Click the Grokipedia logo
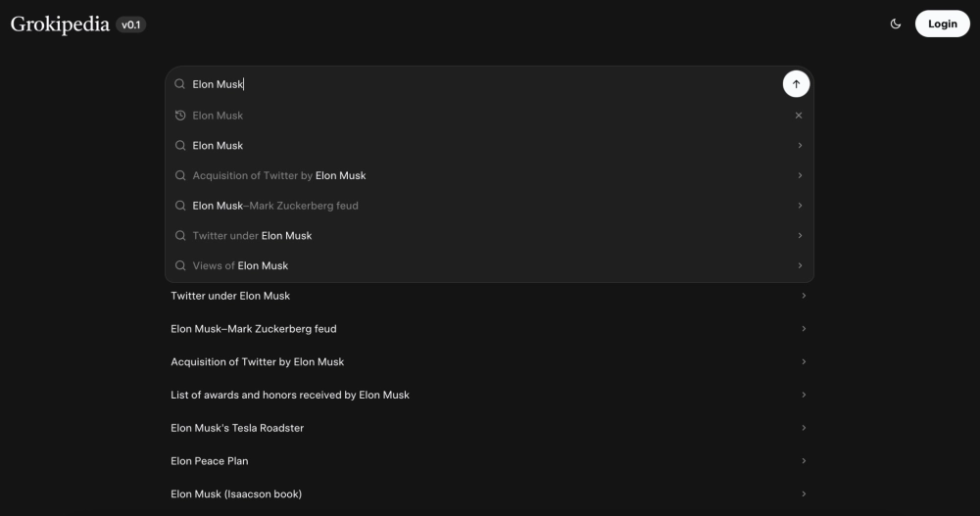The image size is (980, 516). coord(60,24)
